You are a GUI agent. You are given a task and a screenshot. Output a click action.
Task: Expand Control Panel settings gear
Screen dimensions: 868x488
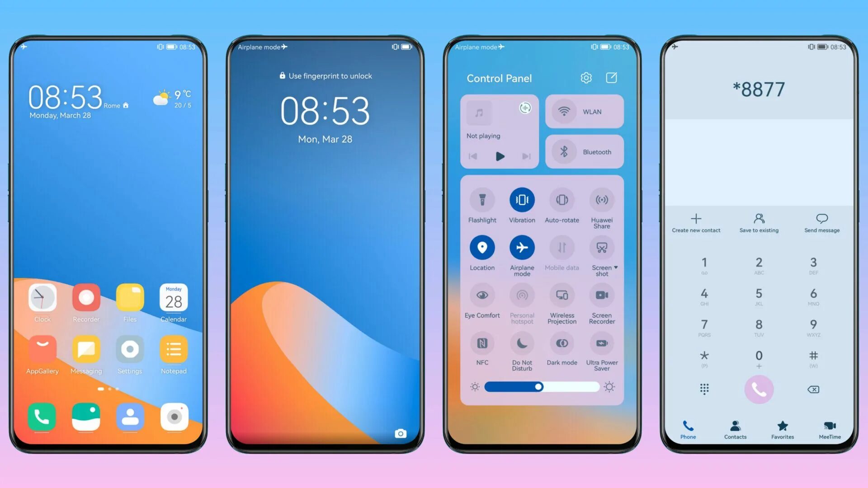[587, 77]
